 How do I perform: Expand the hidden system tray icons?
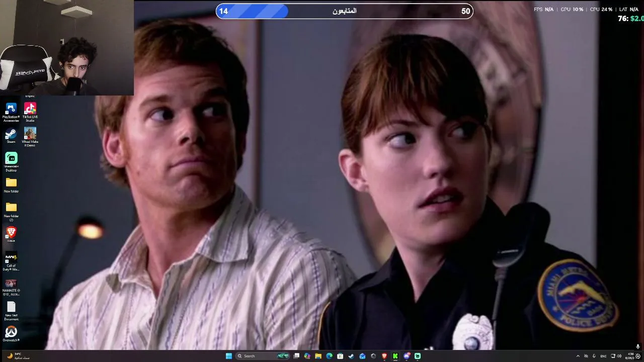tap(578, 356)
